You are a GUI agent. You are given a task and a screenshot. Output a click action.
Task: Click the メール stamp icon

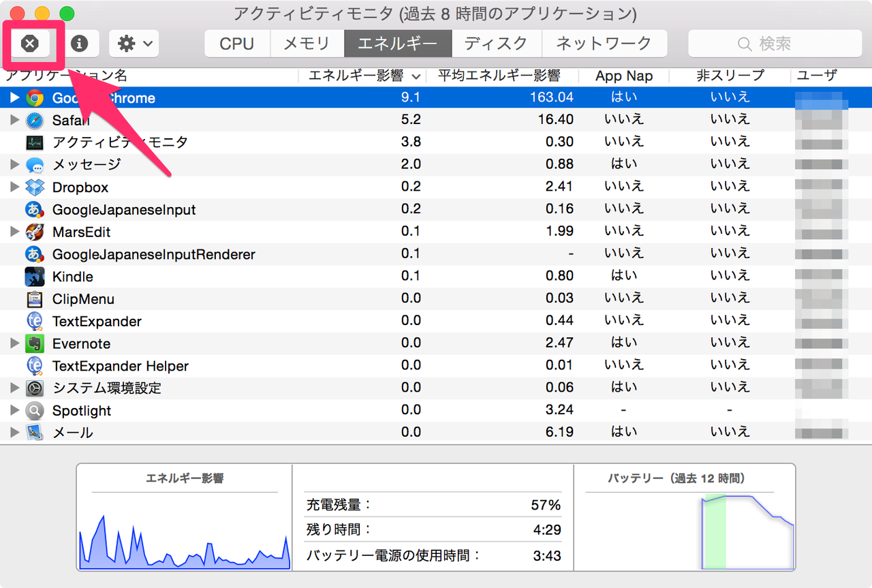click(35, 432)
